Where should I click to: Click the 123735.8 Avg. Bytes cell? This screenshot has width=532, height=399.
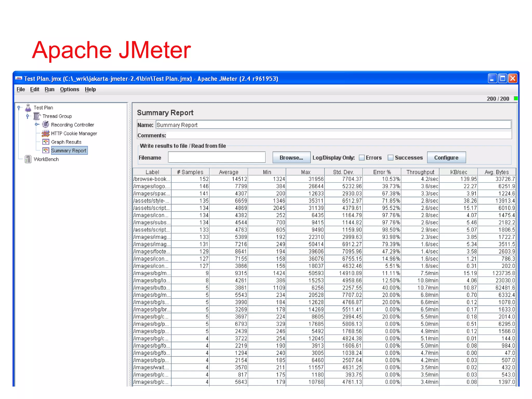point(497,273)
